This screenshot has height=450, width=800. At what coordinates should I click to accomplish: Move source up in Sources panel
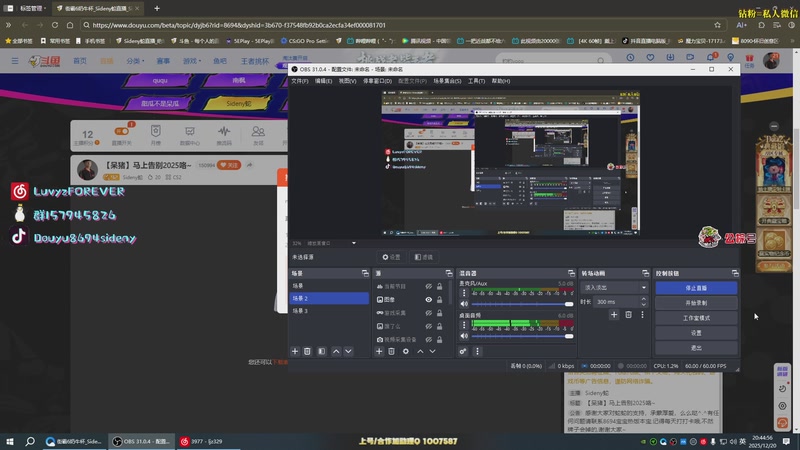pos(420,351)
